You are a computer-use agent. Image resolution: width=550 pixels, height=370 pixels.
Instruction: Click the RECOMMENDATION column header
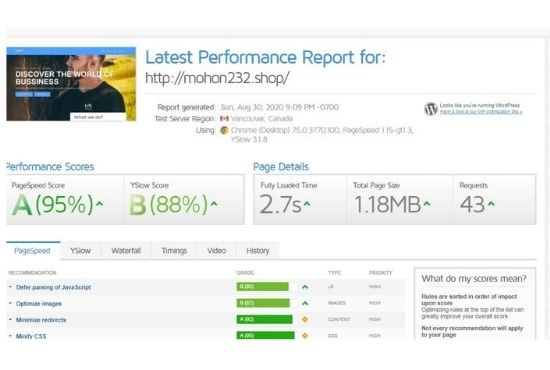[x=32, y=273]
